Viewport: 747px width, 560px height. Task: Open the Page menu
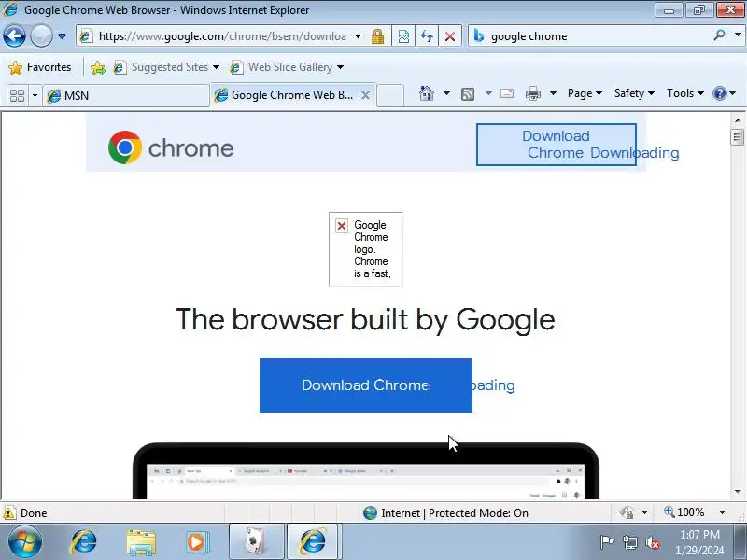click(585, 93)
